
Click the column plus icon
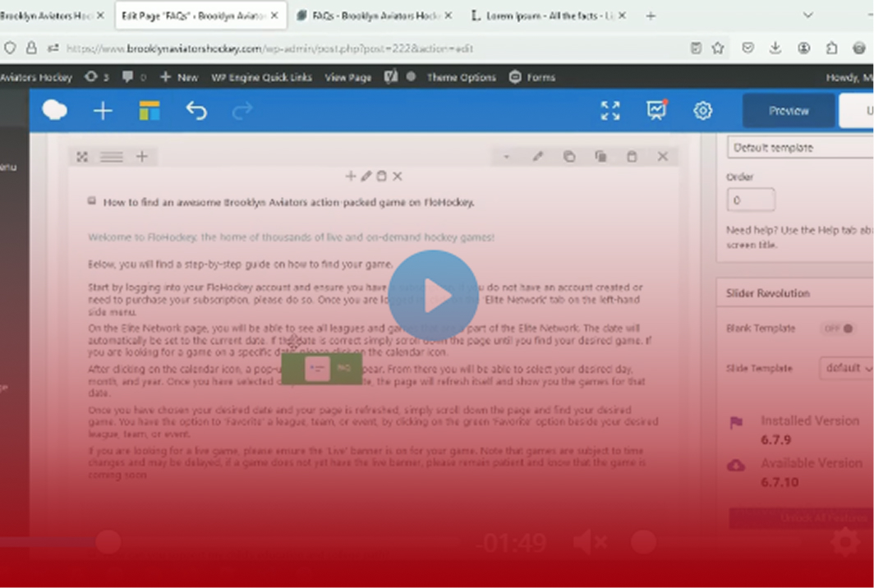click(x=350, y=176)
